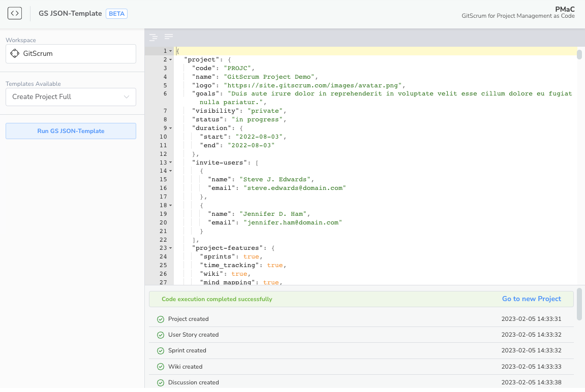
Task: Click the checkmark icon beside "Sprint created"
Action: point(161,350)
